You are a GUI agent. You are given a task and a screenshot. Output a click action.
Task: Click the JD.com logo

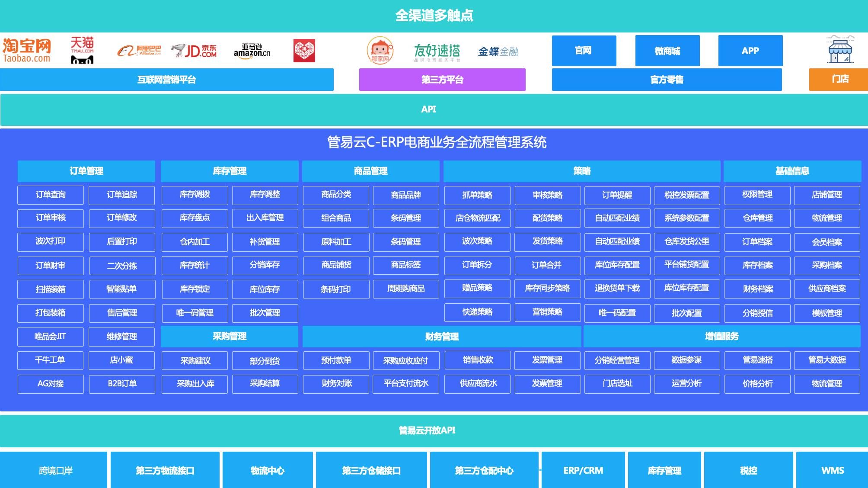coord(194,51)
